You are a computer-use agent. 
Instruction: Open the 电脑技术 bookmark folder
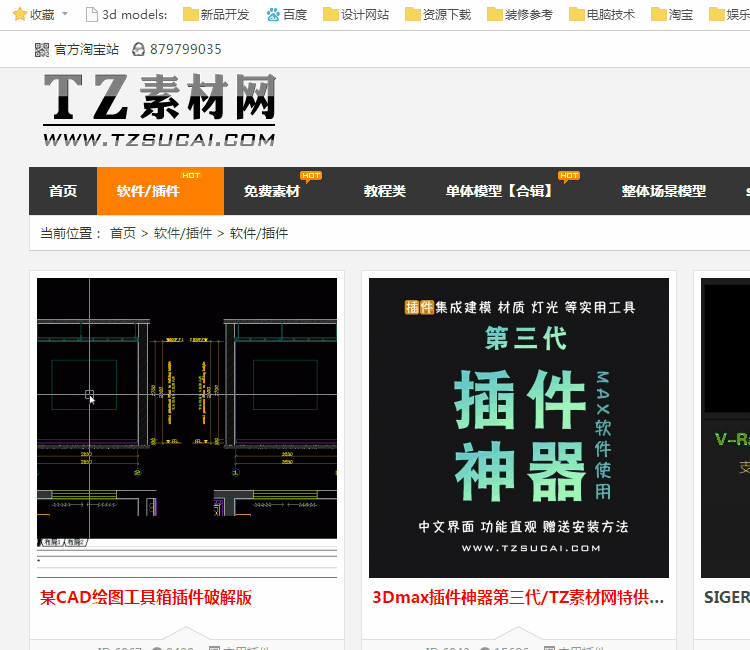(x=602, y=15)
